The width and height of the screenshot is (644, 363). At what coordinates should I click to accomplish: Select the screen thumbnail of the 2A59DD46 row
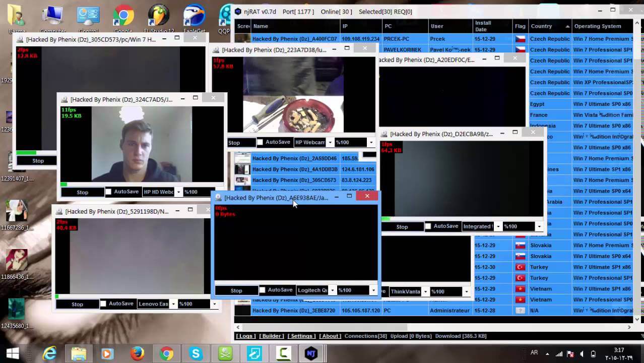pyautogui.click(x=242, y=158)
